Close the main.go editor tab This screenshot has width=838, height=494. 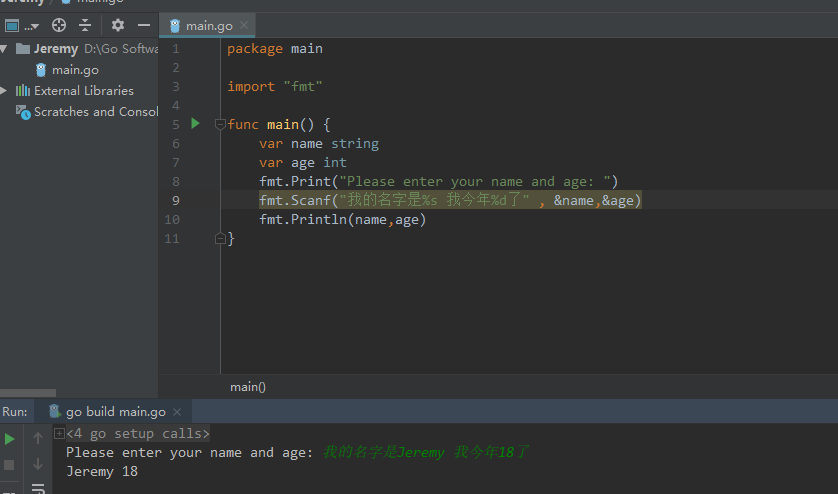(x=244, y=25)
